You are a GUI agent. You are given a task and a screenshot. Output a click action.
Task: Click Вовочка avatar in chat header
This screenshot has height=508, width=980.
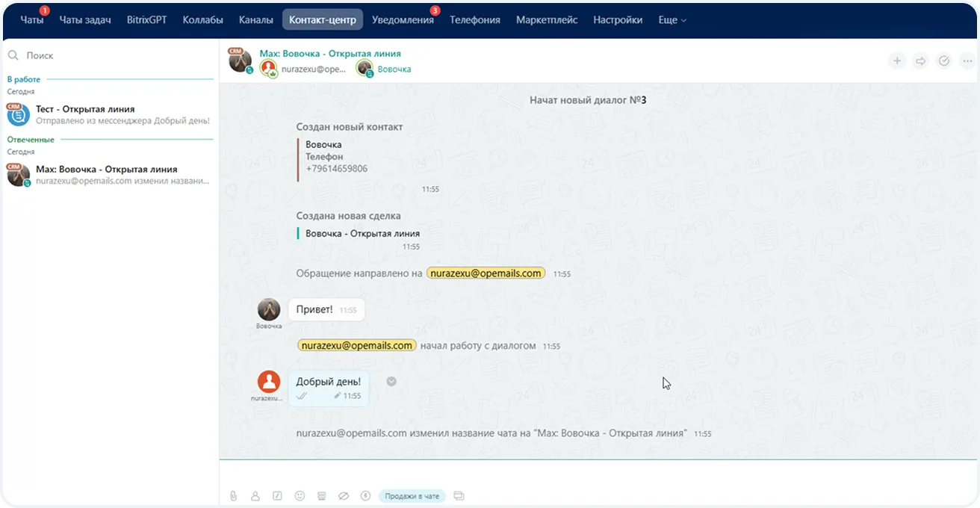tap(365, 69)
